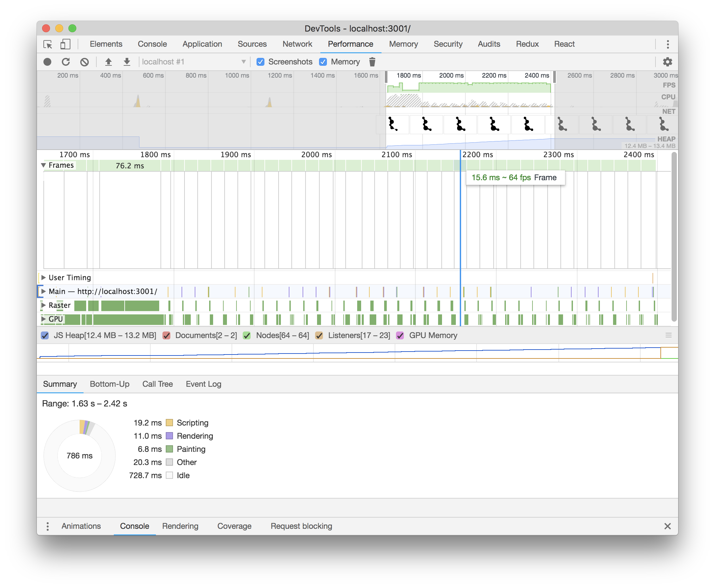Toggle device toolbar icon
Image resolution: width=715 pixels, height=588 pixels.
point(65,44)
